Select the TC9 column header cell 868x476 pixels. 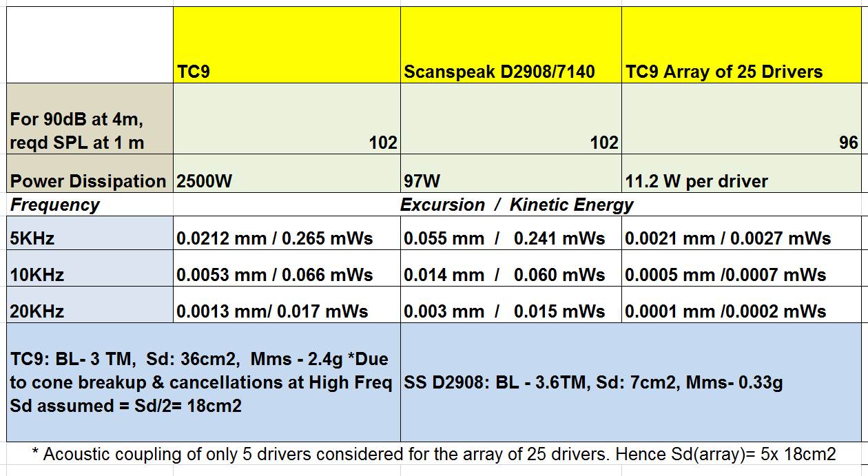pos(287,45)
